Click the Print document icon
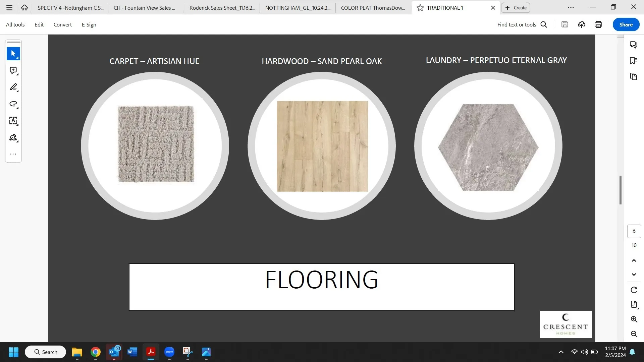 tap(598, 24)
